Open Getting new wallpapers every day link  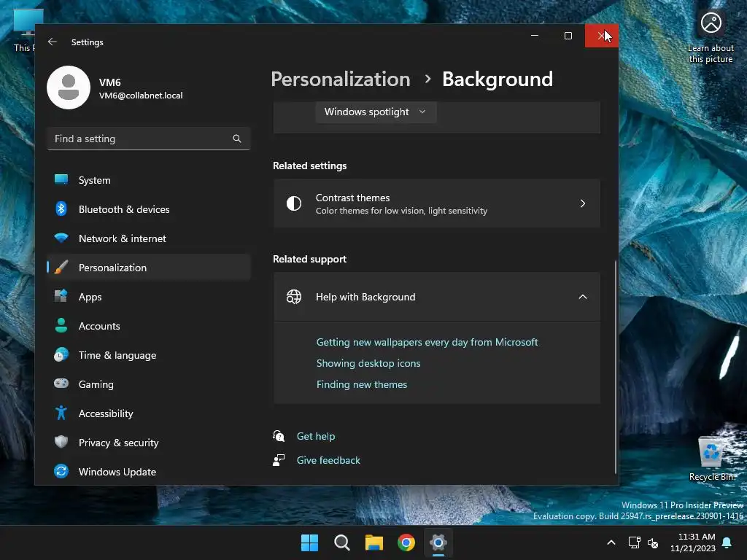pyautogui.click(x=427, y=343)
